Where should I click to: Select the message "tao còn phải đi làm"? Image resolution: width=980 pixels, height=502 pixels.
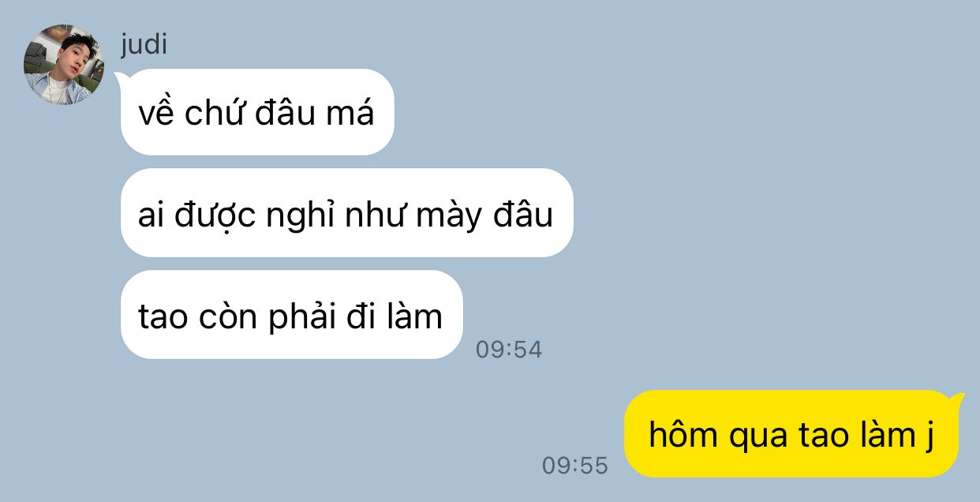point(291,315)
